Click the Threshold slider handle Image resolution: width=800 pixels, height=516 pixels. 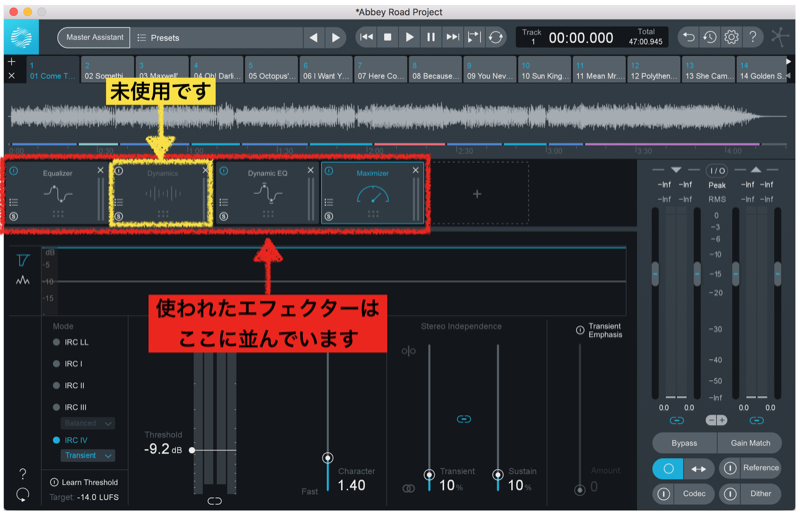pos(192,450)
